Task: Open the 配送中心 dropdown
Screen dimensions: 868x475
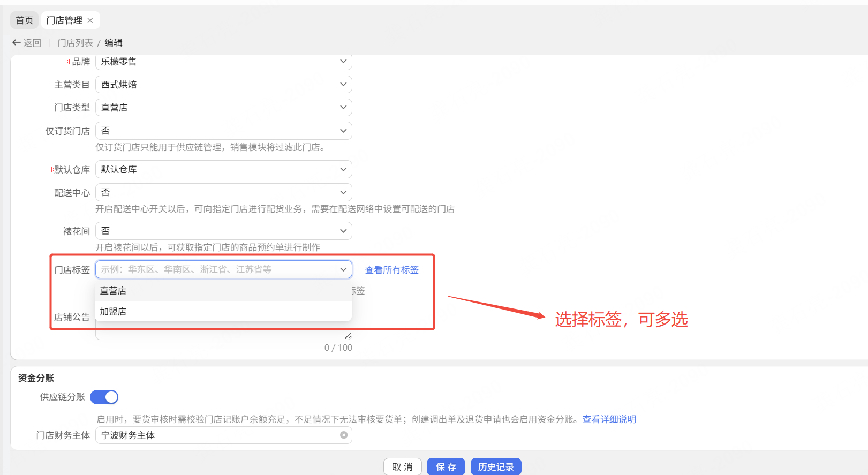Action: [x=224, y=192]
